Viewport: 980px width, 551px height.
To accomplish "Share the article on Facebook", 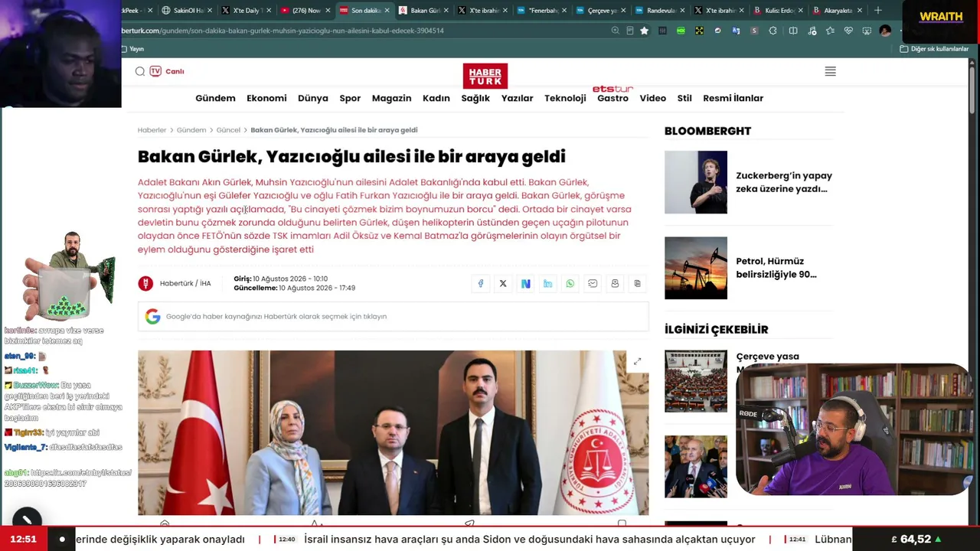I will tap(481, 284).
